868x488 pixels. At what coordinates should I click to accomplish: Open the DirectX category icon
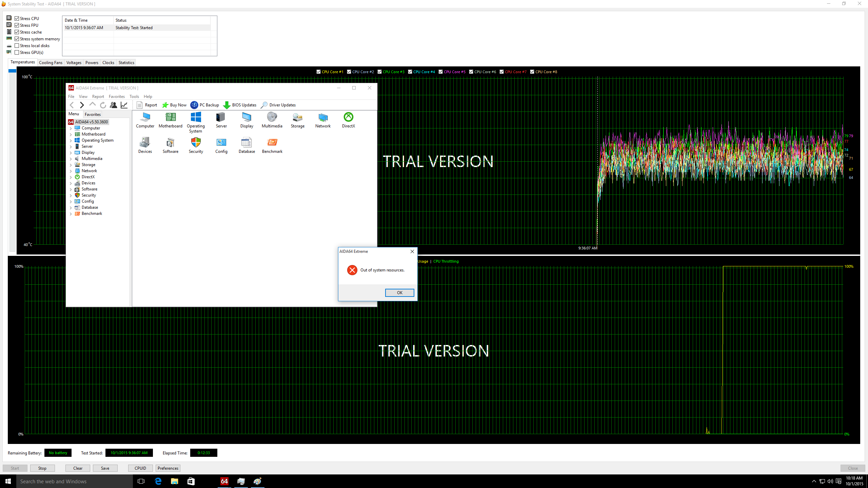coord(348,120)
